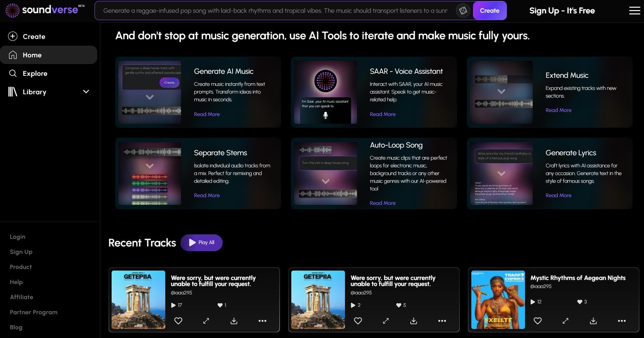Image resolution: width=644 pixels, height=338 pixels.
Task: Click the music prompt input field
Action: pos(275,11)
